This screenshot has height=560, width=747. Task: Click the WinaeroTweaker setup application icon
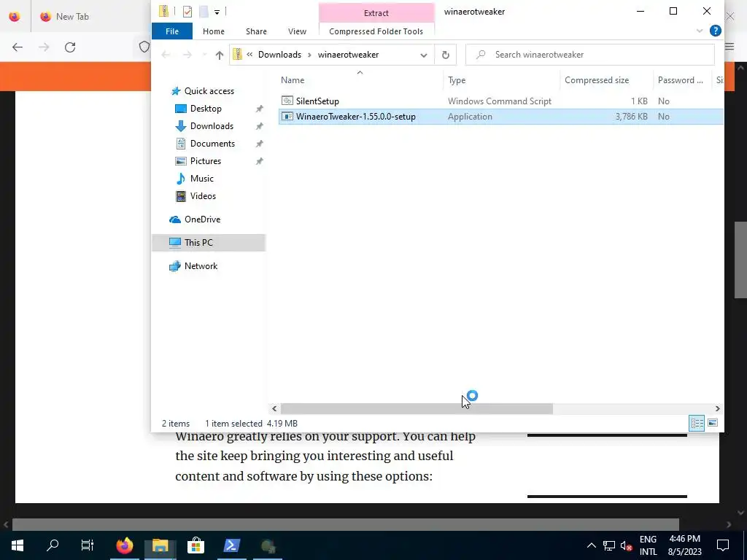tap(287, 116)
